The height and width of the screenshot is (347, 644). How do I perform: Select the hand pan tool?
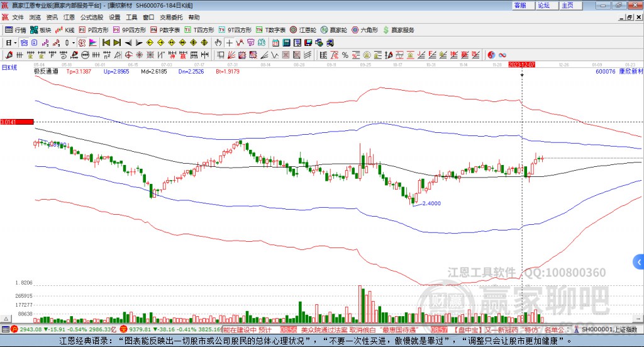point(218,43)
